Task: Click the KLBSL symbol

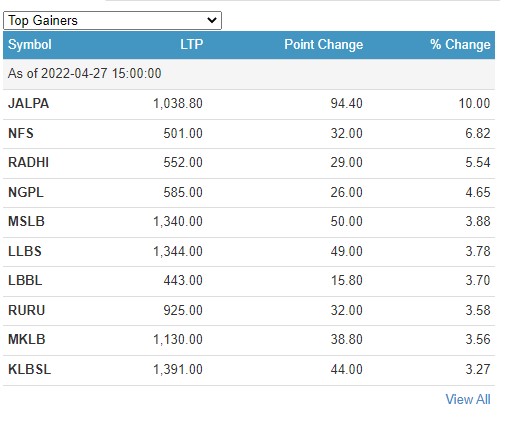Action: click(x=29, y=369)
